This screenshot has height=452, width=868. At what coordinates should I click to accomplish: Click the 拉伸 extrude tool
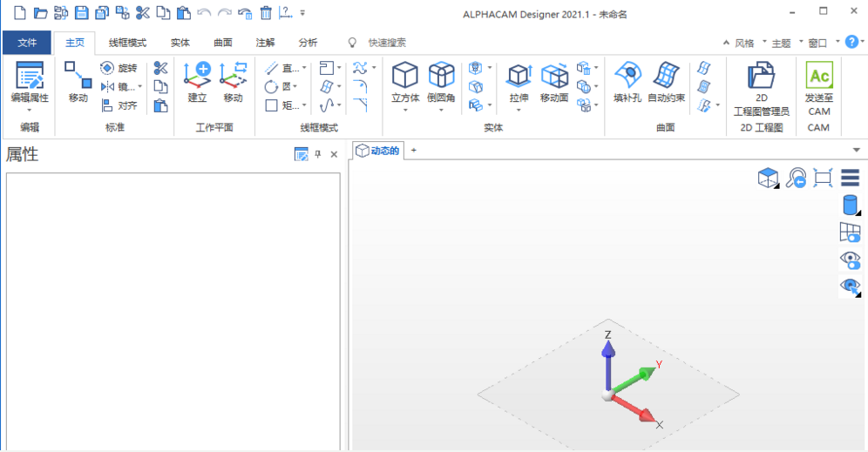tap(519, 85)
